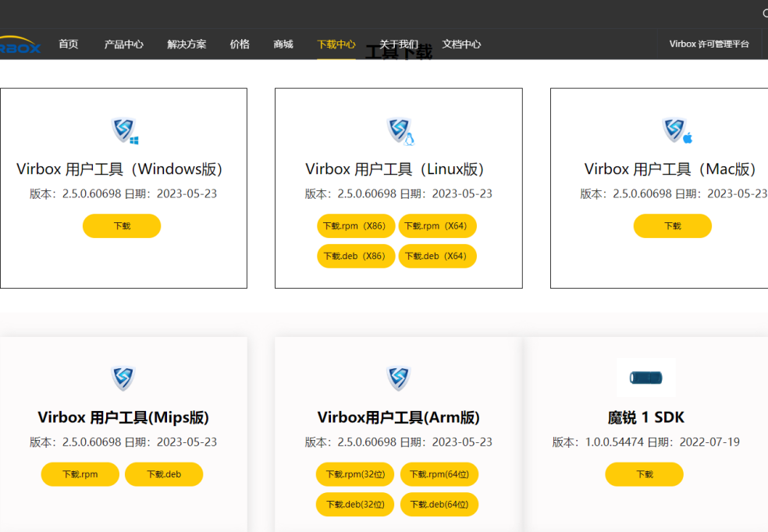This screenshot has height=532, width=768.
Task: Click title Virbox 用户工具(Mips版)
Action: click(x=123, y=417)
